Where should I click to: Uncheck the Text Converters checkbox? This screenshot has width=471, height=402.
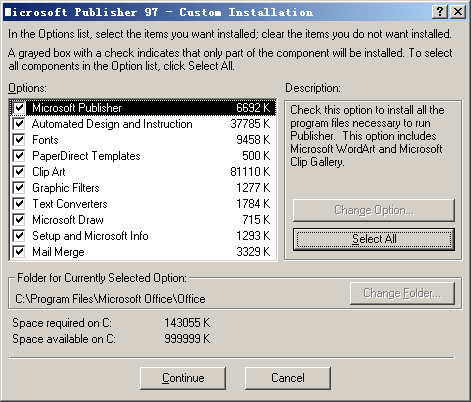click(19, 204)
